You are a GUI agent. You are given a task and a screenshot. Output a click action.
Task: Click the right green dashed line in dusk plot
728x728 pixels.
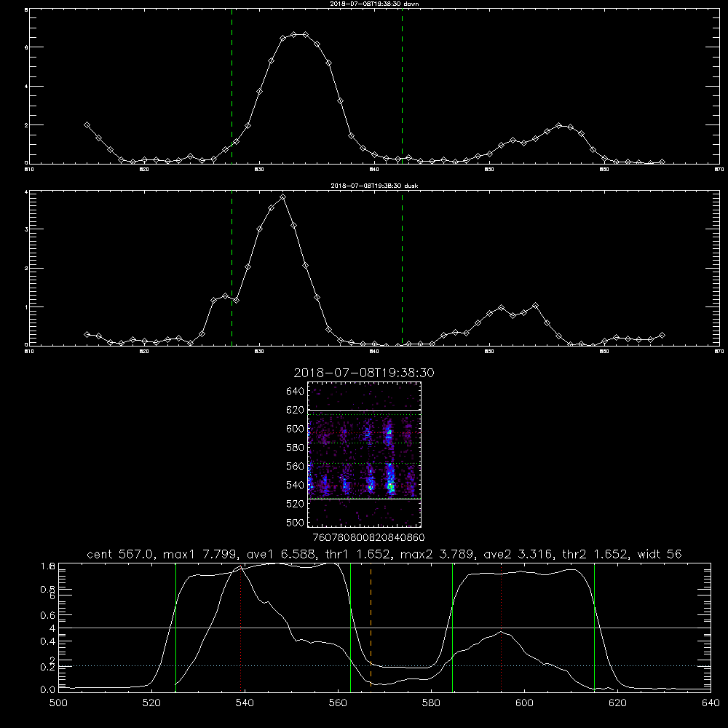pyautogui.click(x=402, y=268)
